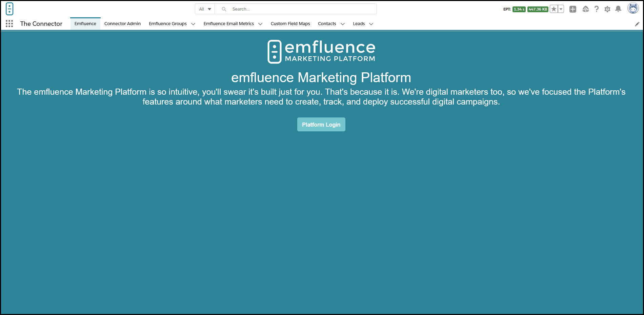Open user profile avatar menu
Screen dimensions: 644x315
click(633, 8)
